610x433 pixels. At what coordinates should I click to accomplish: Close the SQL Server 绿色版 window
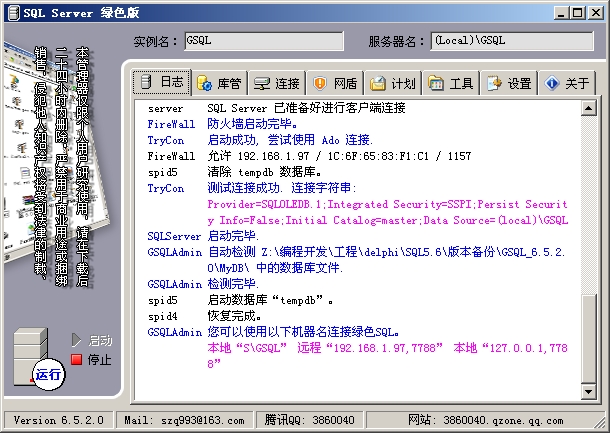click(596, 13)
